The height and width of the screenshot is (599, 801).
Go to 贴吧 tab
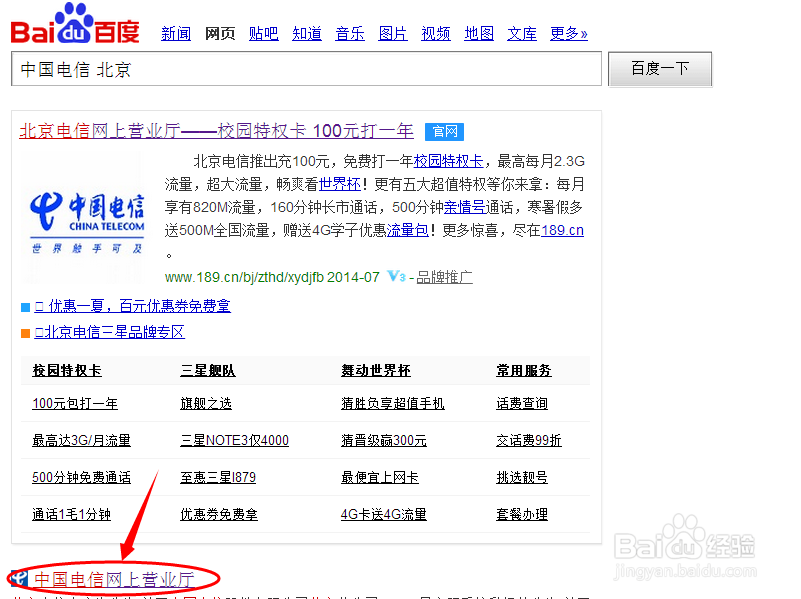264,34
